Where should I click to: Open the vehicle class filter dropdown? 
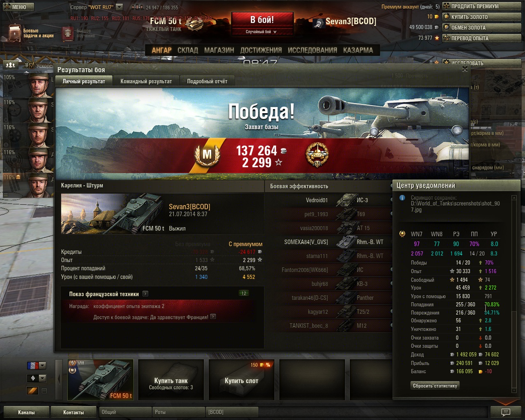(37, 378)
